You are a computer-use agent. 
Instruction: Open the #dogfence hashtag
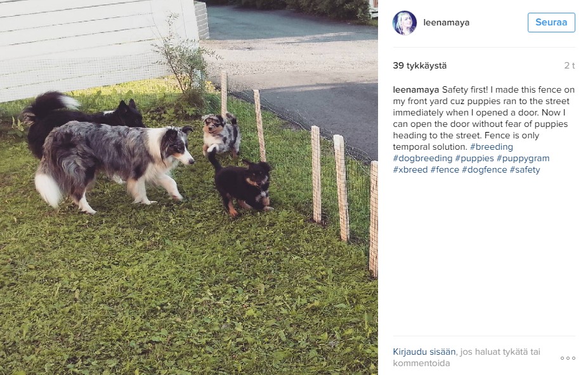pos(484,169)
